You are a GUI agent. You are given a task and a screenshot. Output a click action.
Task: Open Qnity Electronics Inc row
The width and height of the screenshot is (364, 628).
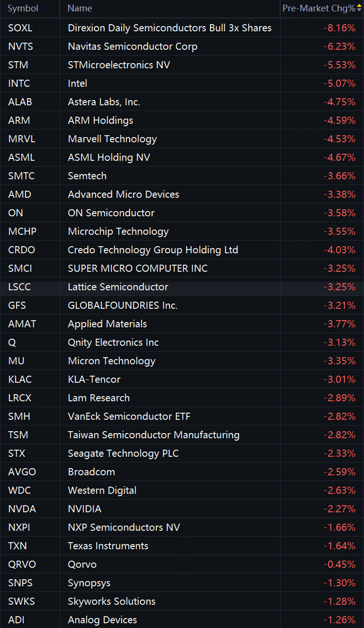pyautogui.click(x=182, y=342)
